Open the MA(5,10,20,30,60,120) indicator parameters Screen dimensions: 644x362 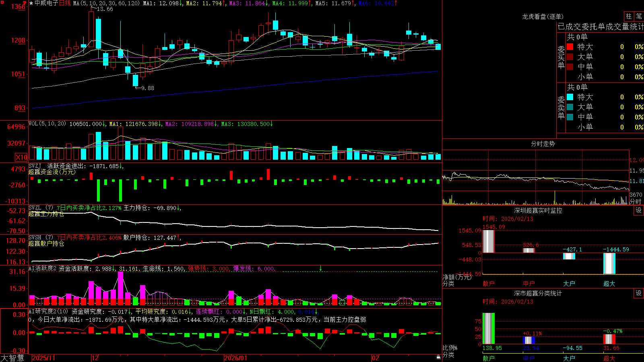coord(106,3)
